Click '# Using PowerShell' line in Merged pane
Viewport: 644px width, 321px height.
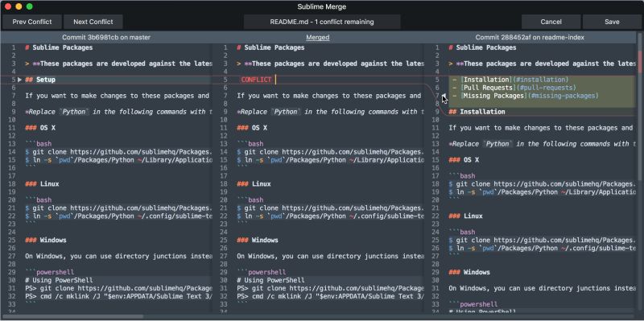click(270, 280)
